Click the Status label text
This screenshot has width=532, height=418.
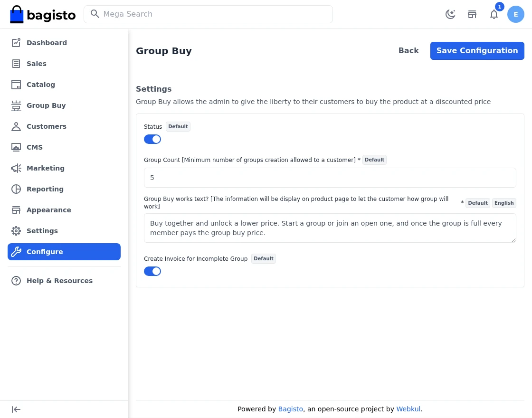click(152, 126)
